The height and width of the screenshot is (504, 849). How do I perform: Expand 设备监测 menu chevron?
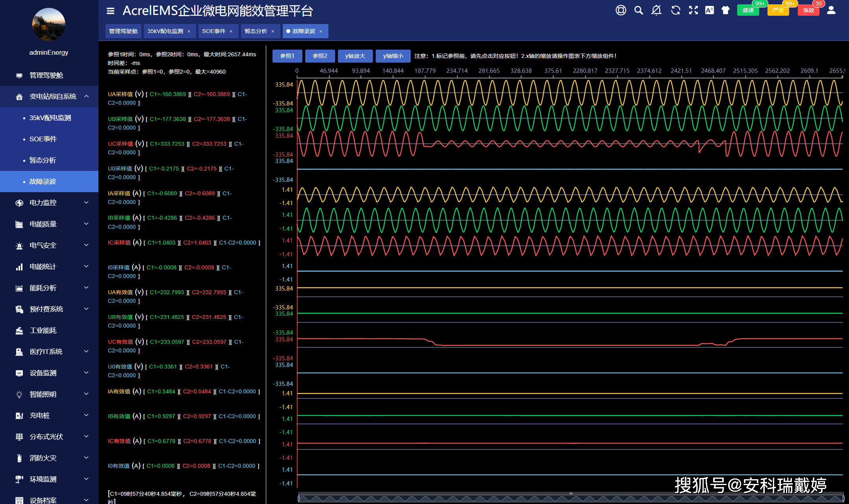(x=86, y=373)
